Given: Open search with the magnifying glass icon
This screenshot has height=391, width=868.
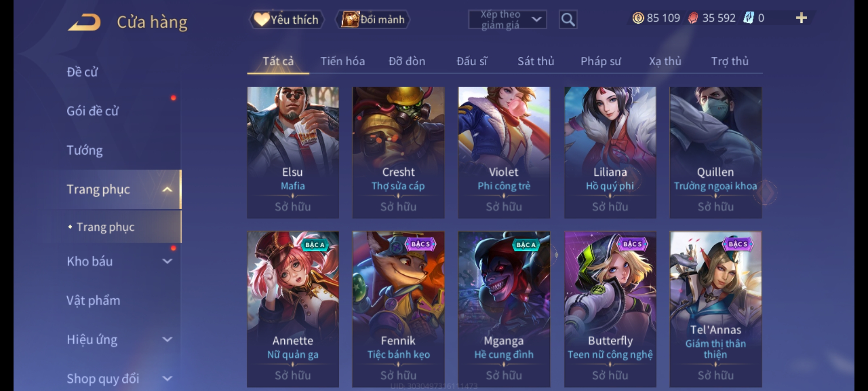Looking at the screenshot, I should click(x=568, y=20).
